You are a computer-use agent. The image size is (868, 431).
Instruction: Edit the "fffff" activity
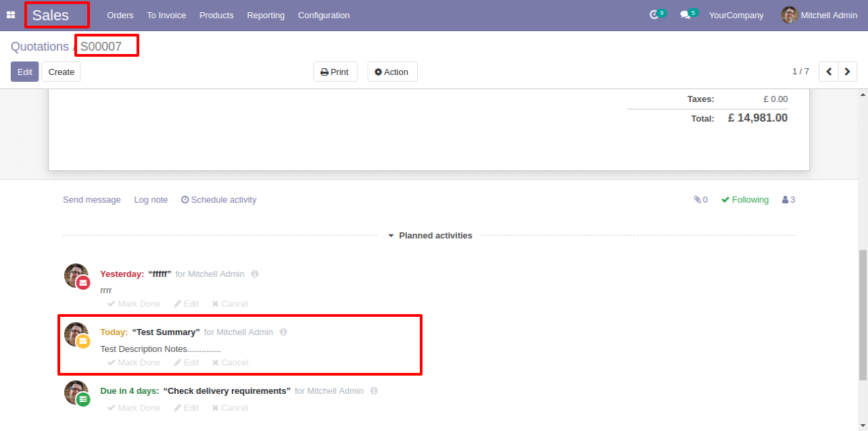(186, 304)
